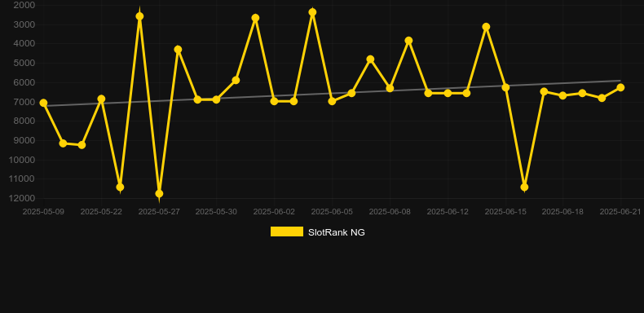Click the deep dip point right after 2025-06-15
Screen dimensions: 644x313
point(524,187)
